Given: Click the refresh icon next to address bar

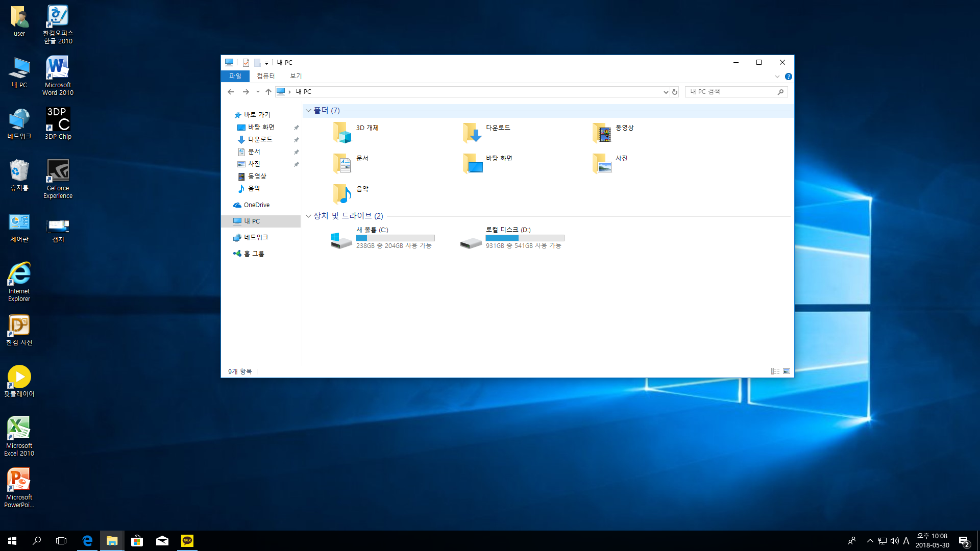Looking at the screenshot, I should click(x=675, y=92).
